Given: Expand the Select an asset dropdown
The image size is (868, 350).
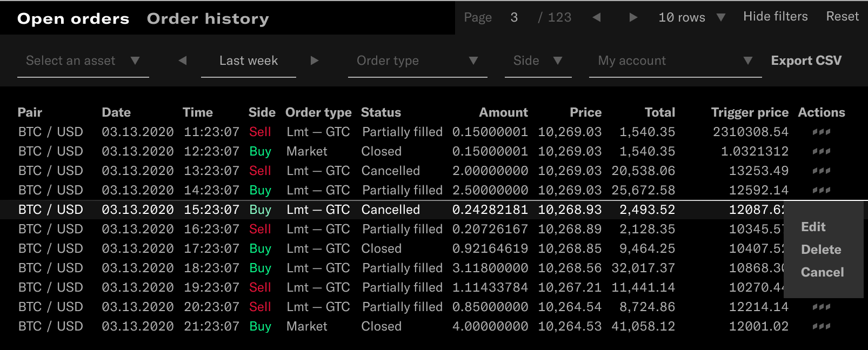Looking at the screenshot, I should [83, 60].
